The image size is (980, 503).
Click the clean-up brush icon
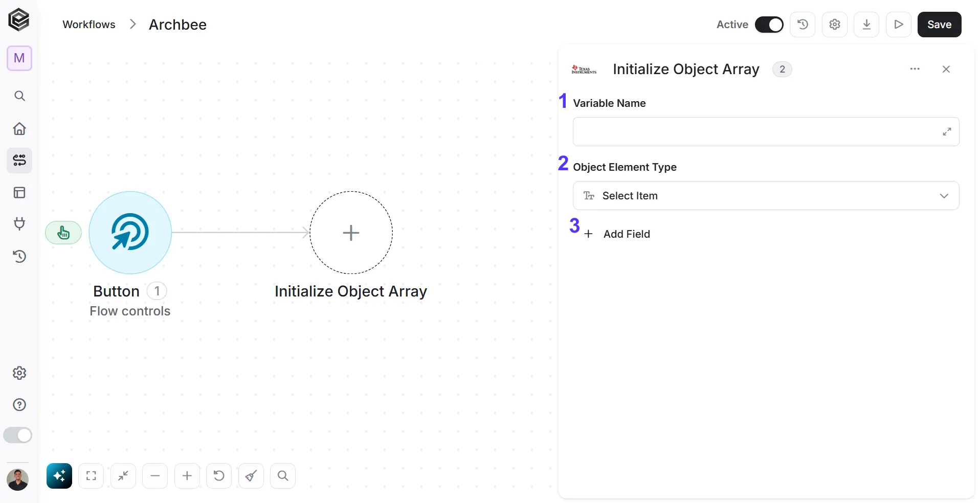pyautogui.click(x=251, y=476)
